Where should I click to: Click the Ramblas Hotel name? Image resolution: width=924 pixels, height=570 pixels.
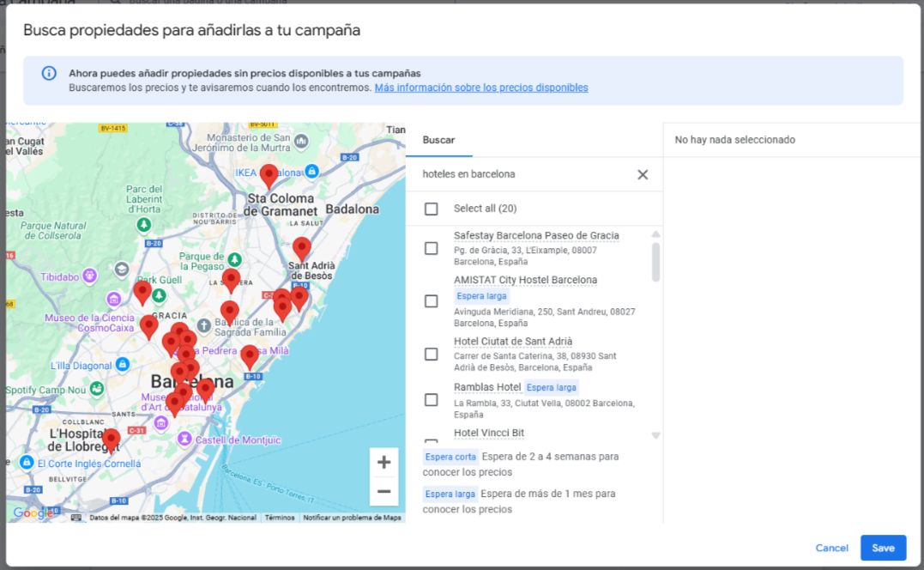(x=487, y=387)
